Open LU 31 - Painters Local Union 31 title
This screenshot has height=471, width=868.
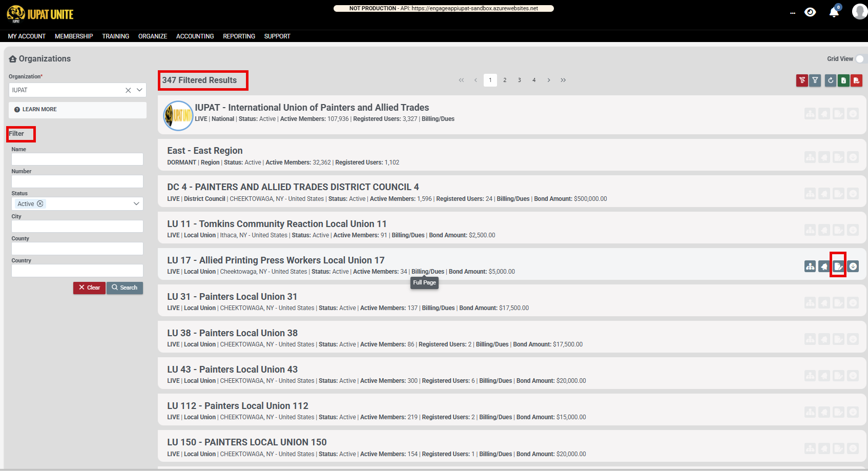point(232,297)
